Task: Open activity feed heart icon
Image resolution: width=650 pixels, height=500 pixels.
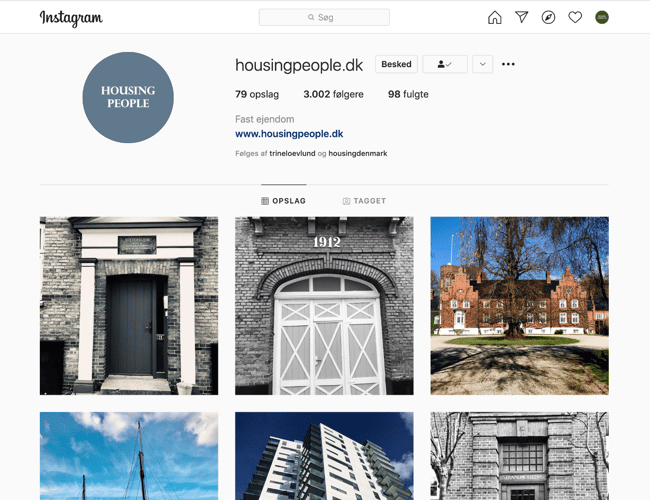Action: 575,17
